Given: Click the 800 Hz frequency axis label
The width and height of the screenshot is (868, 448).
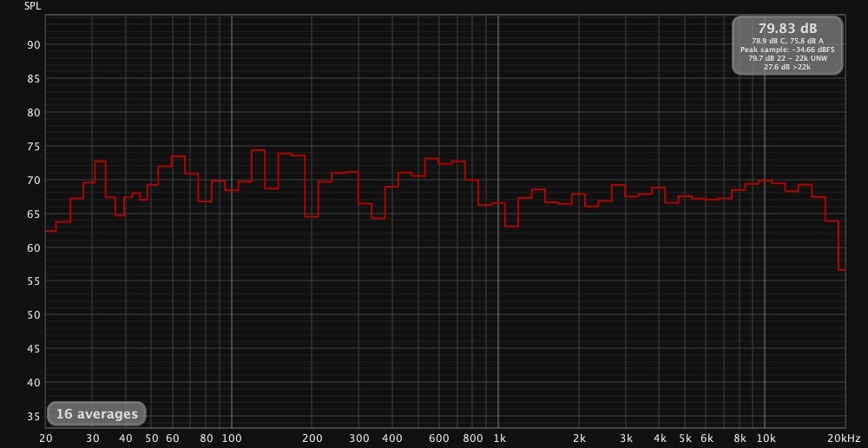Looking at the screenshot, I should coord(473,438).
